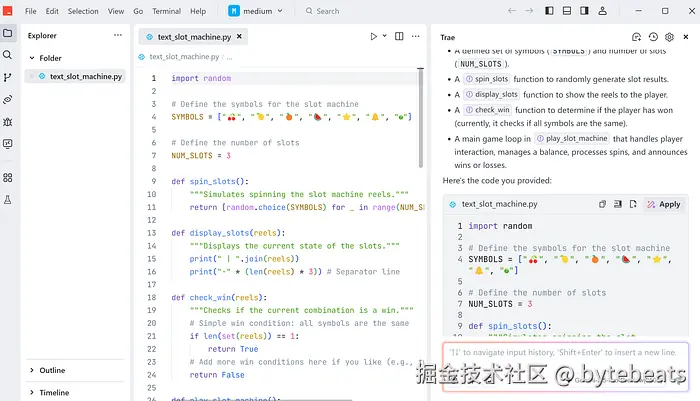Open the medium workspace dropdown
This screenshot has height=401, width=700.
tap(256, 11)
